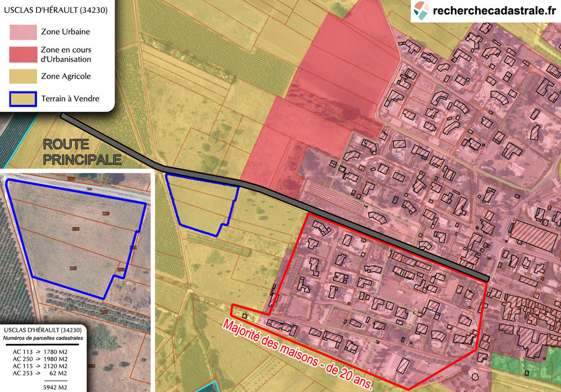Click the "Zone Urbaine" legend label

66,31
